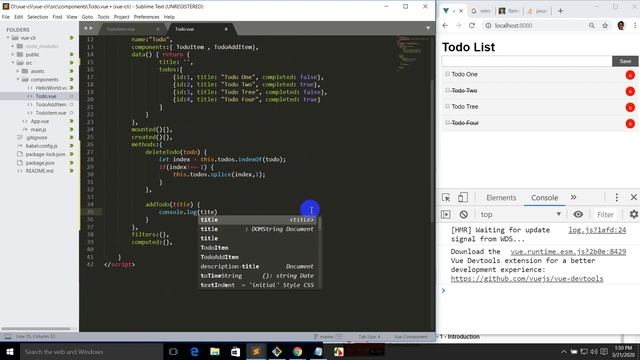The image size is (640, 360).
Task: Click the browser back arrow
Action: (x=445, y=25)
